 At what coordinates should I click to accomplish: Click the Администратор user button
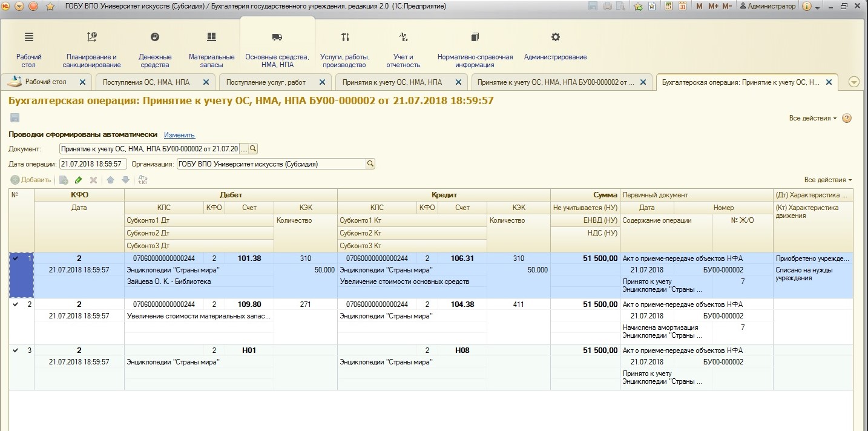(767, 7)
